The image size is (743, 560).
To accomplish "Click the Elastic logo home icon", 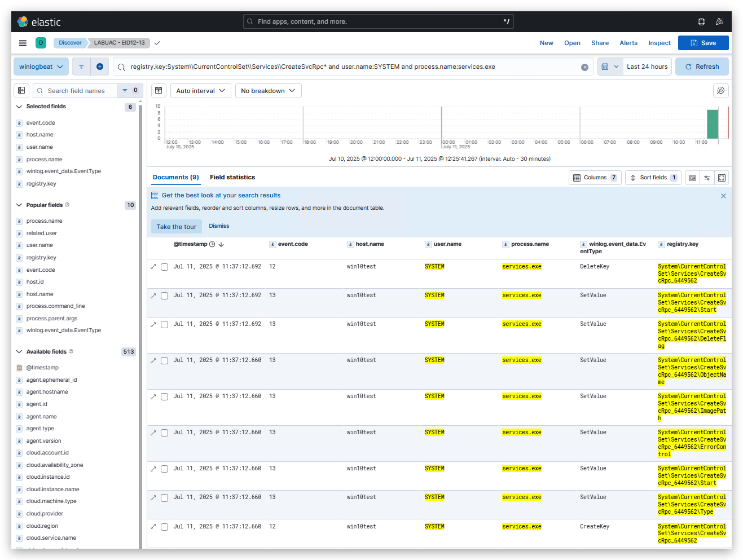I will 23,22.
